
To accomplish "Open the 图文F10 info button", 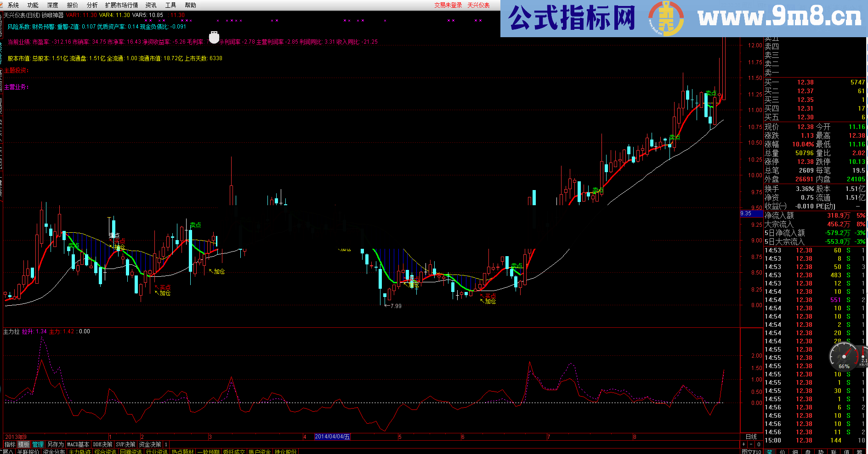I will tap(752, 452).
